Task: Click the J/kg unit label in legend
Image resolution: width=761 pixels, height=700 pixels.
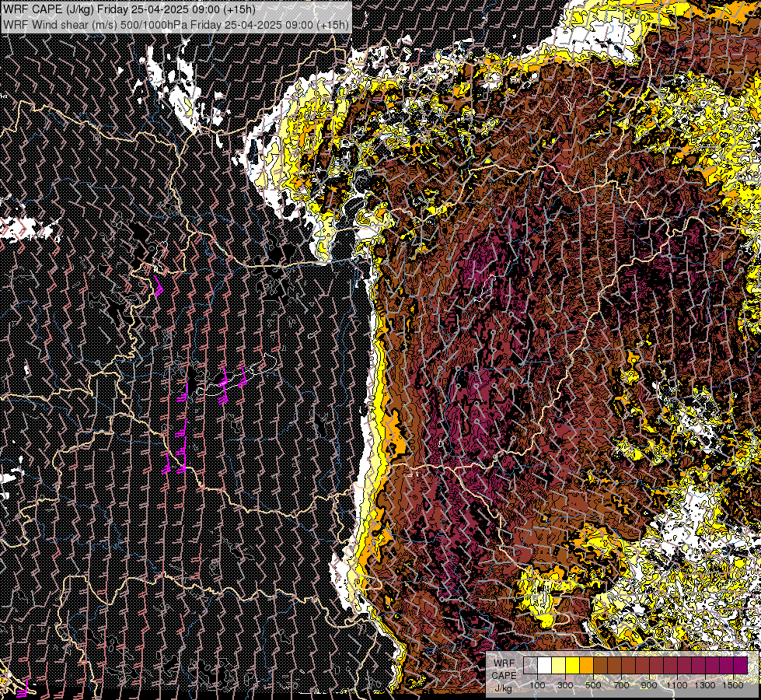Action: [503, 688]
